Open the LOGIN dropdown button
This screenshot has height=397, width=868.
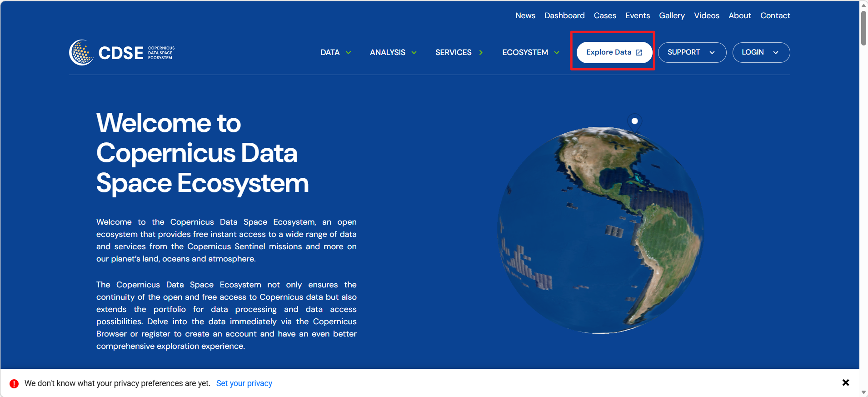tap(761, 52)
